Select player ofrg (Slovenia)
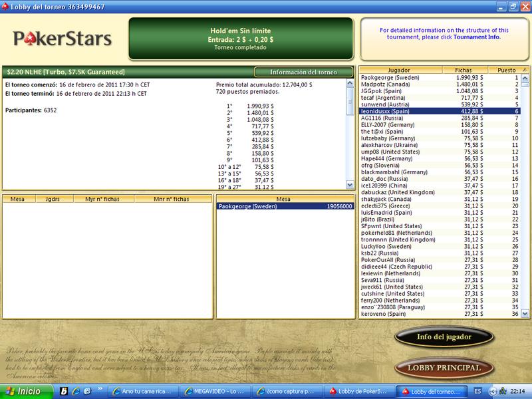Image resolution: width=532 pixels, height=399 pixels. [x=440, y=165]
